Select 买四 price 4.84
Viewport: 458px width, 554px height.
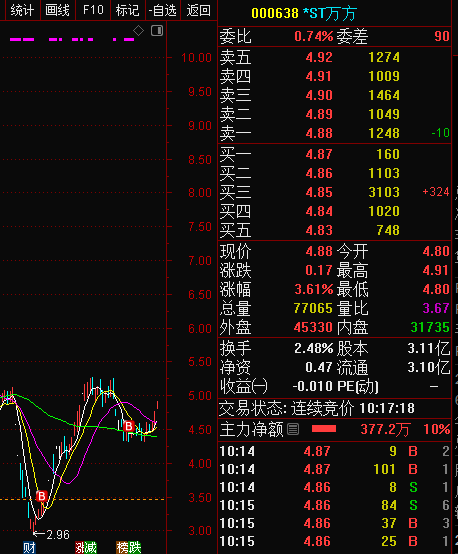pos(319,212)
